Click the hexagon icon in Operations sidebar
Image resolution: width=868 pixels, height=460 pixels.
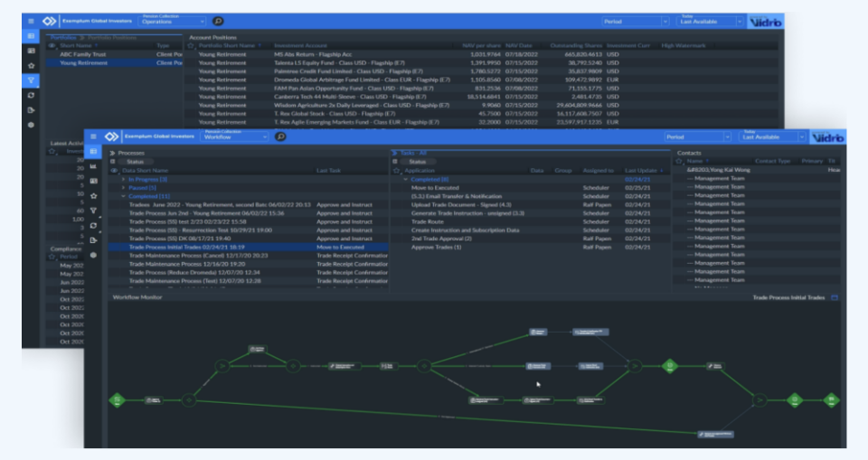coord(31,125)
